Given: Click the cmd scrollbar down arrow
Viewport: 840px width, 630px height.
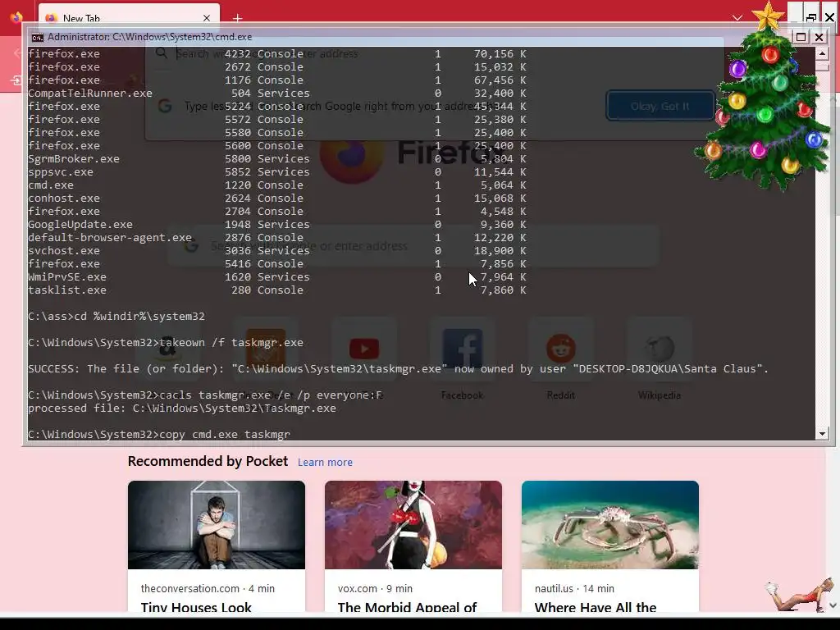Looking at the screenshot, I should 822,434.
